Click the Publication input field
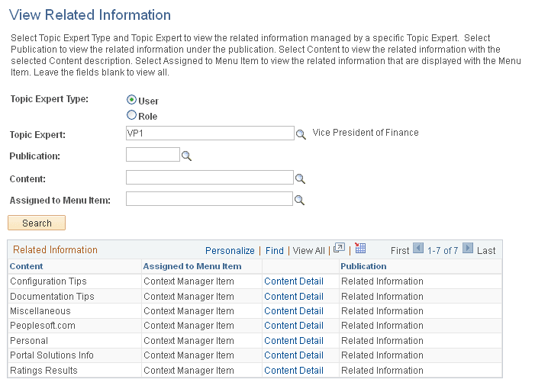 (153, 156)
